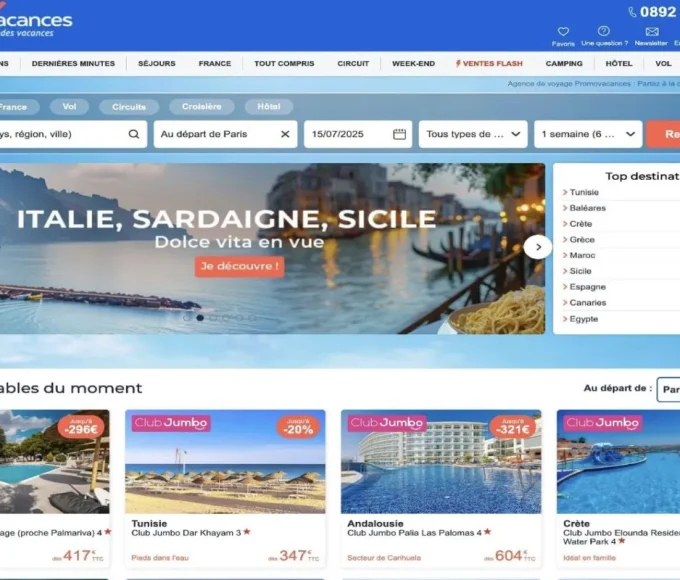
Task: Go to next banner slide arrow
Action: [x=538, y=247]
